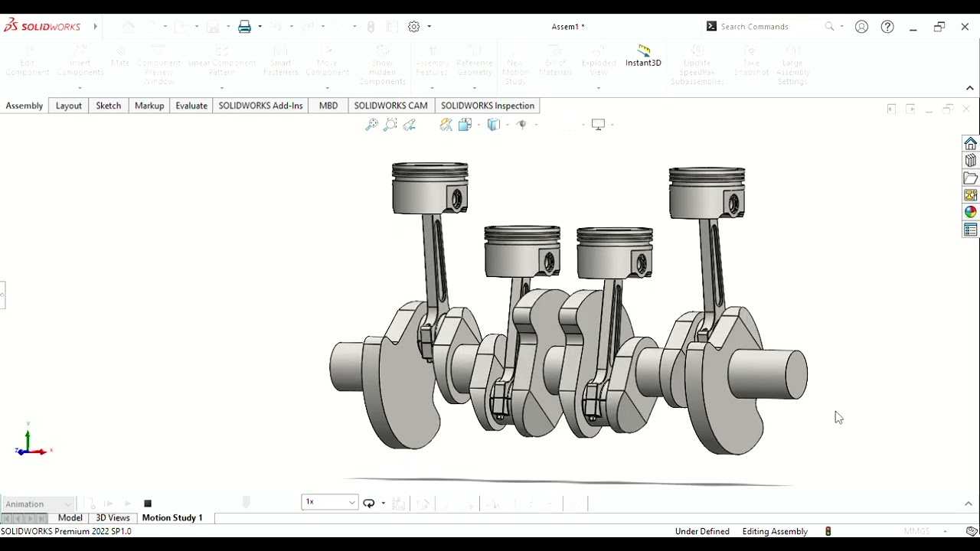Open the SOLIDWORKS Inspection tab
This screenshot has width=980, height=551.
(488, 106)
